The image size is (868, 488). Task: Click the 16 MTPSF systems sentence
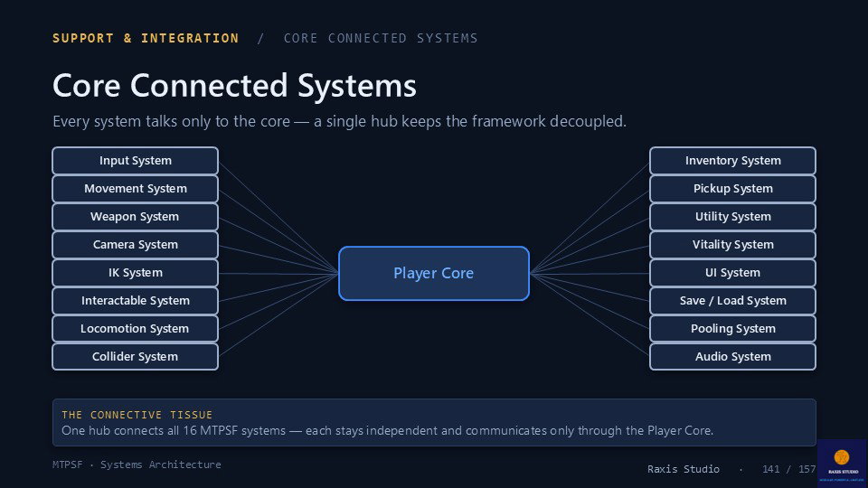click(x=388, y=430)
